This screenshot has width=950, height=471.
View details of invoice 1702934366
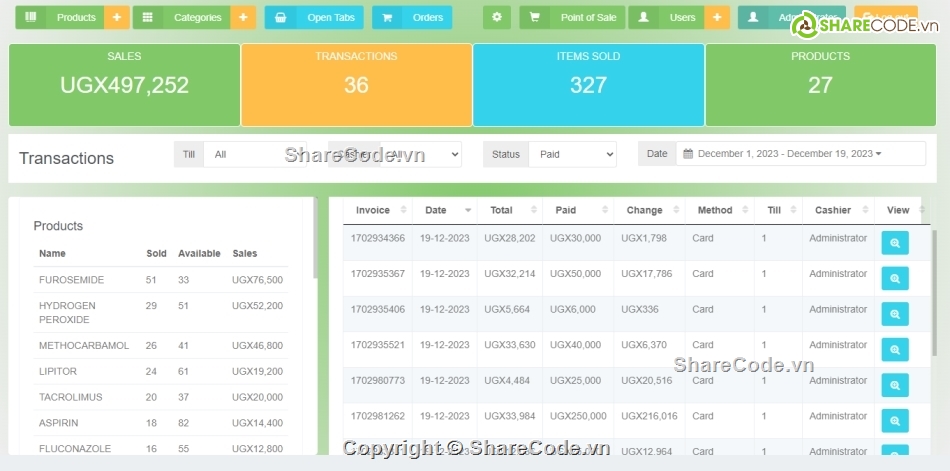point(895,243)
